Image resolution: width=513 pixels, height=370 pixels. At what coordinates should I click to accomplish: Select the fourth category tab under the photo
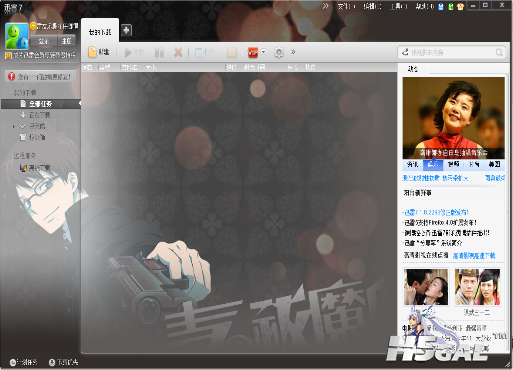pos(474,164)
